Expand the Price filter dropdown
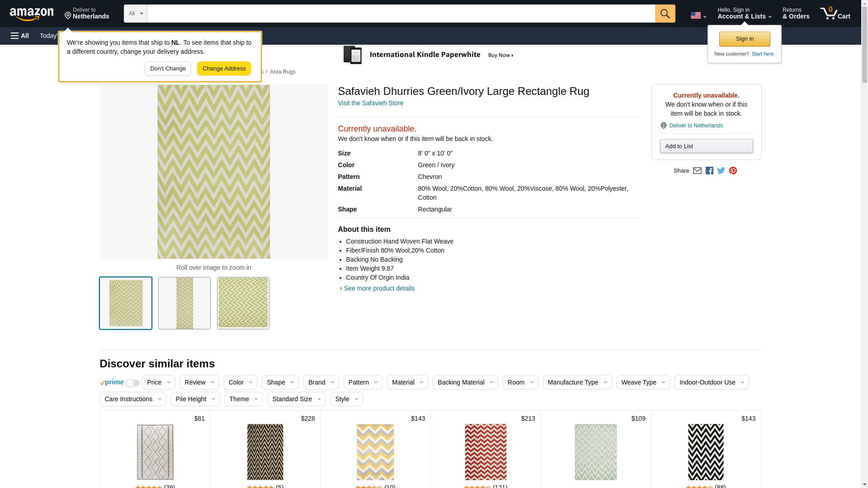Viewport: 868px width, 488px height. (158, 382)
